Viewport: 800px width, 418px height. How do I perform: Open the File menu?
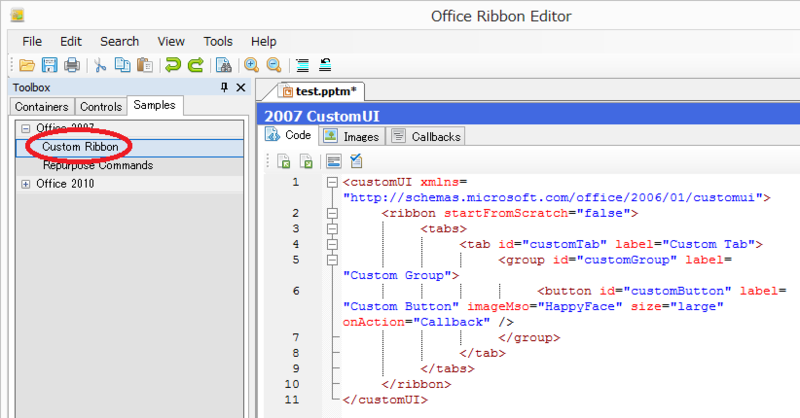[32, 41]
